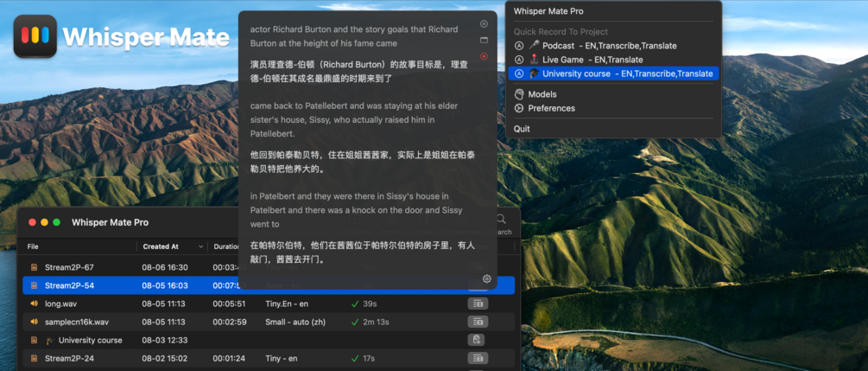Select the Stream2P-54 file row
This screenshot has height=371, width=868.
point(269,285)
